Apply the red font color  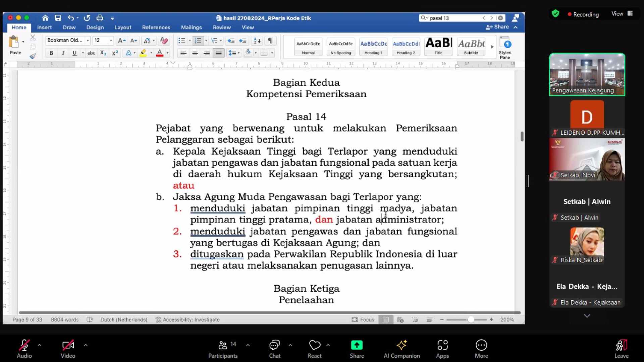coord(159,53)
